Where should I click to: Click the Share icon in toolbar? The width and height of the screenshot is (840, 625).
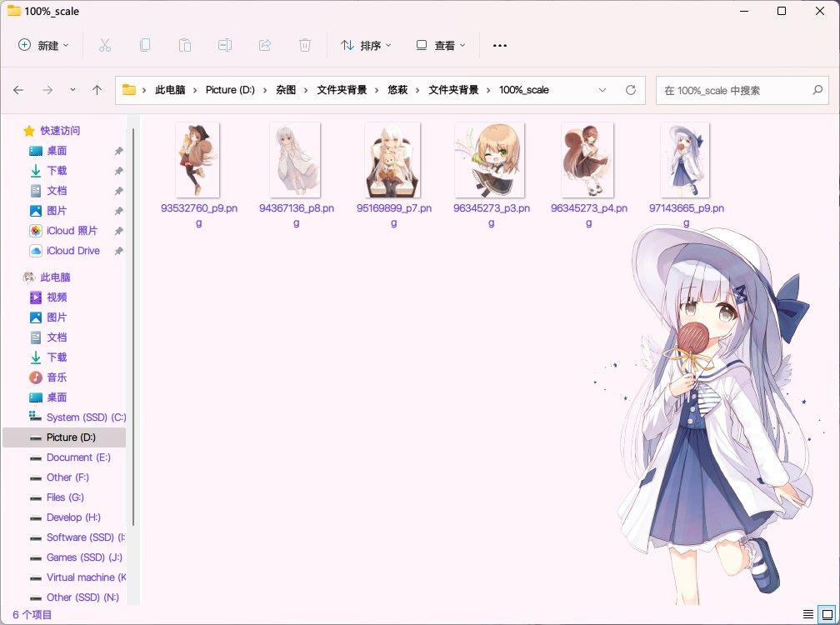(265, 46)
